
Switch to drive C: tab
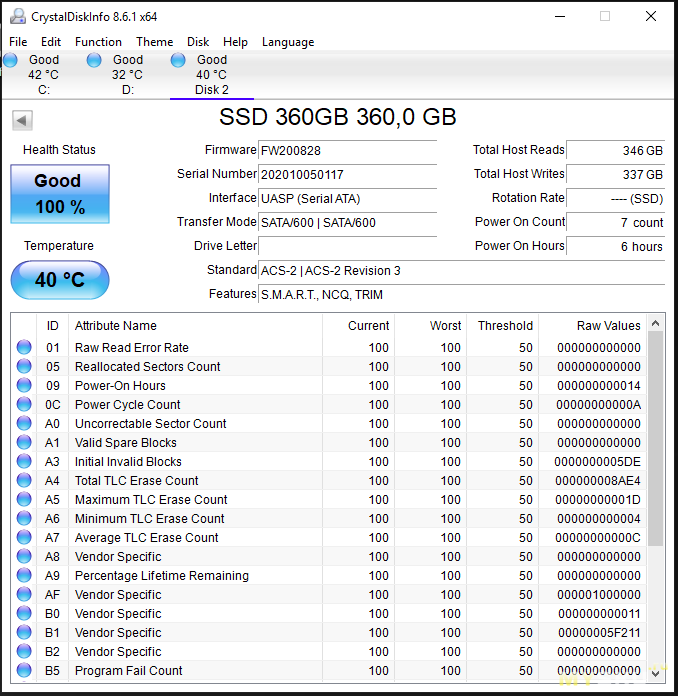click(x=44, y=75)
